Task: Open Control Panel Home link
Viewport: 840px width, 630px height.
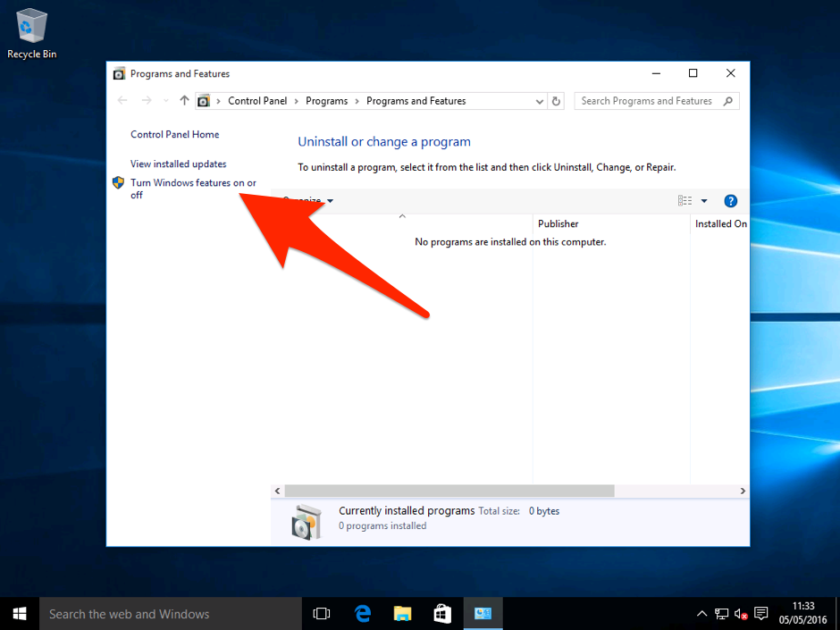Action: tap(174, 134)
